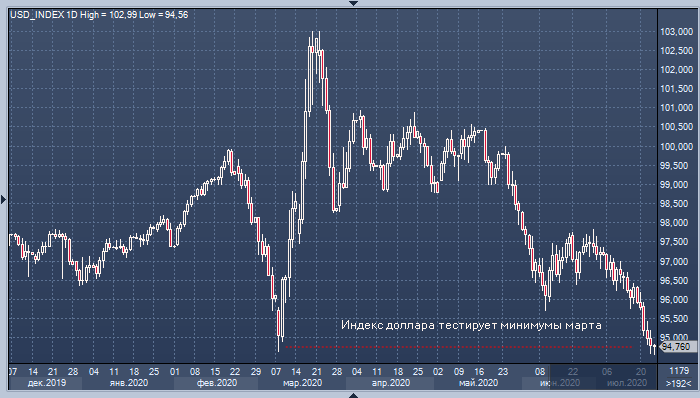Click the current price marker 94,760

pos(675,347)
